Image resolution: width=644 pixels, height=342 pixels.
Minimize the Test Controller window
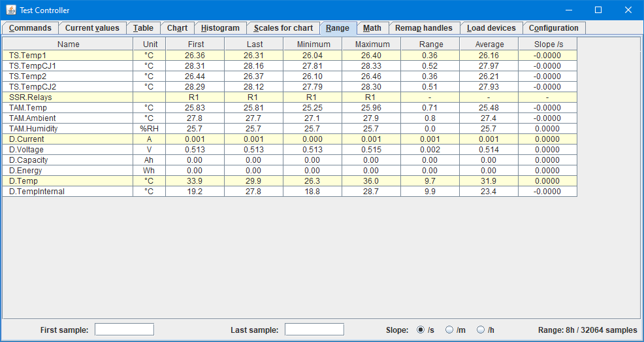[569, 10]
